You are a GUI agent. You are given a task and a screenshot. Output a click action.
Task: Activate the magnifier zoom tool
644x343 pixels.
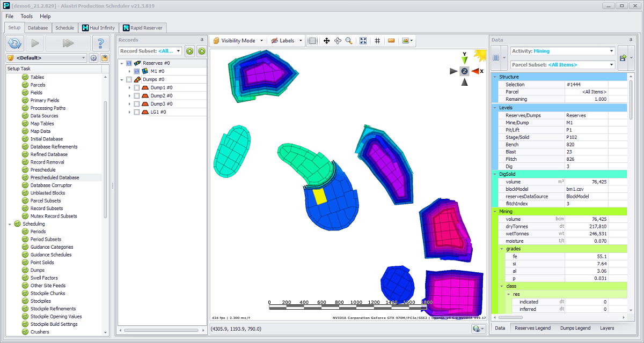pyautogui.click(x=349, y=41)
